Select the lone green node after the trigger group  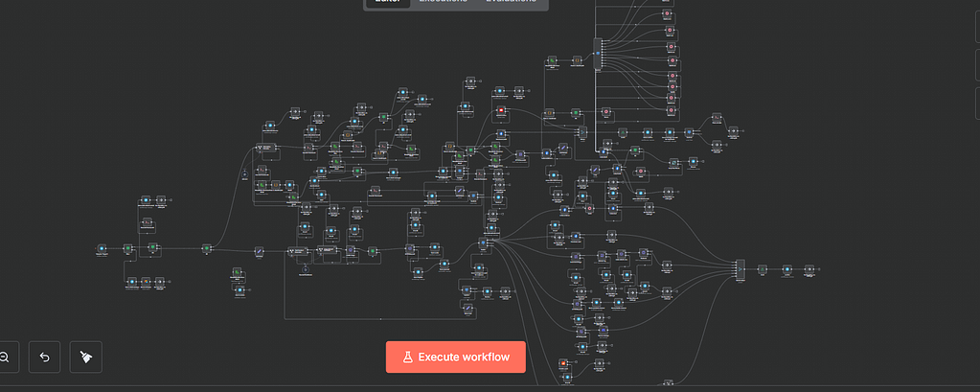pyautogui.click(x=206, y=248)
